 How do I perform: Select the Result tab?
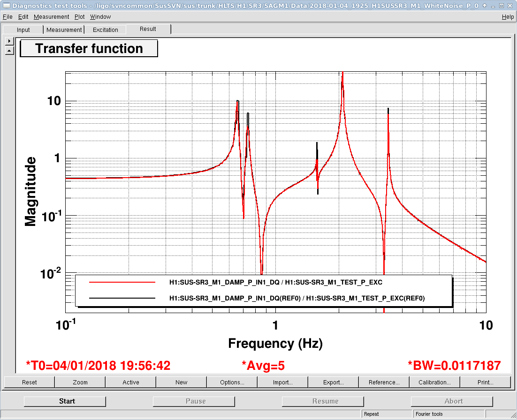[x=148, y=29]
